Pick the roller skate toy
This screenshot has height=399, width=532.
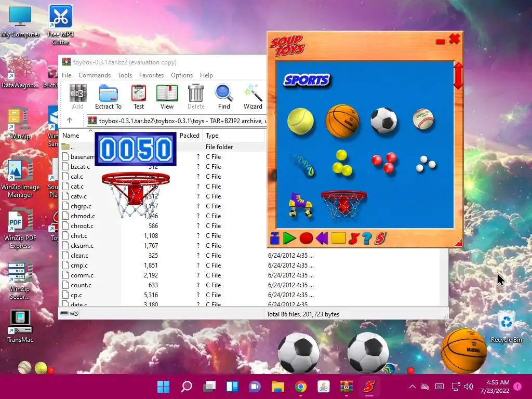click(x=300, y=204)
